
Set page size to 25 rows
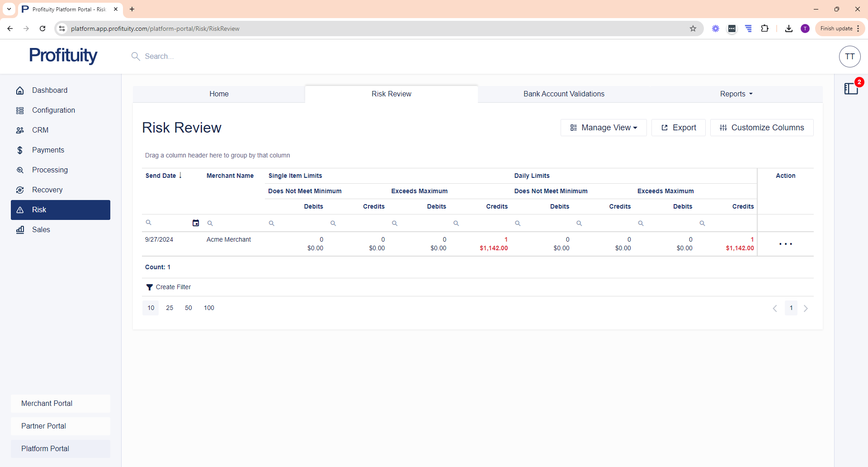coord(170,308)
